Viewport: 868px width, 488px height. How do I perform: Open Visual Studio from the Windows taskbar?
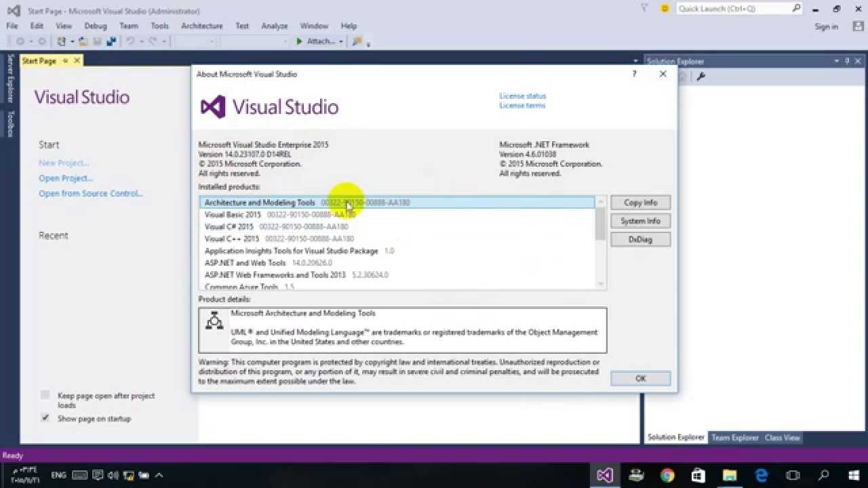[x=605, y=475]
